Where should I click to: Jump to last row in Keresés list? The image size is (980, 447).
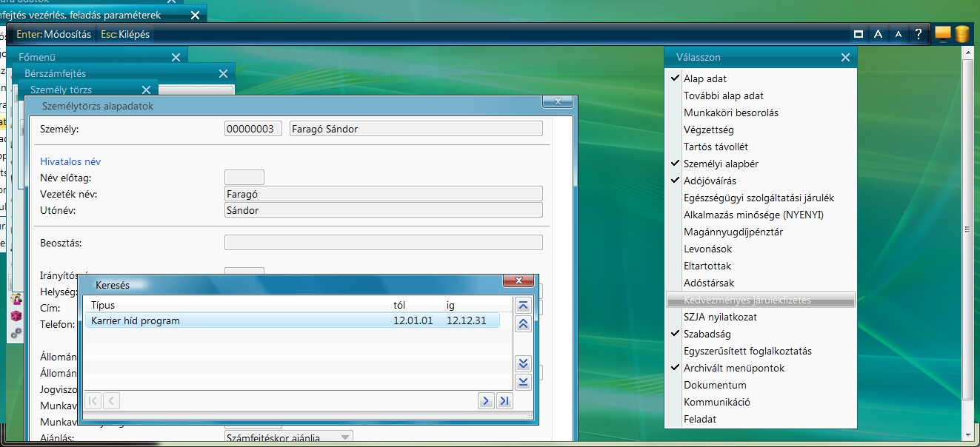point(524,381)
